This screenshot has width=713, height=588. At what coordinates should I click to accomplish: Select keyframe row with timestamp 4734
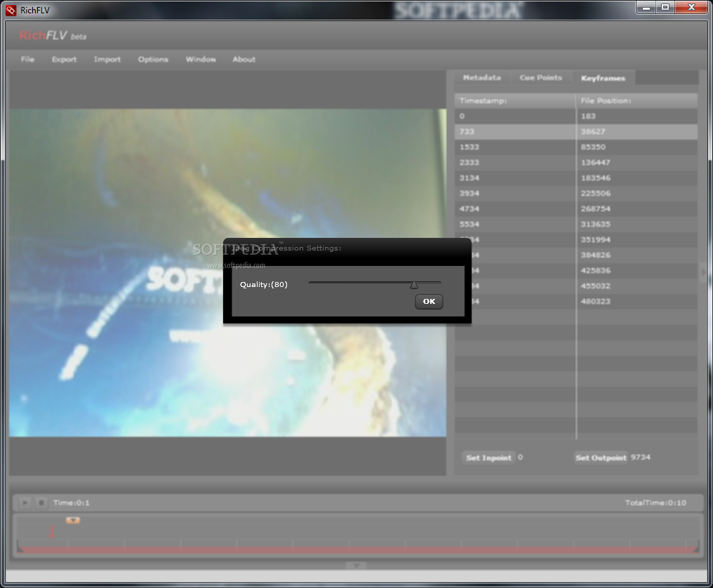point(575,208)
